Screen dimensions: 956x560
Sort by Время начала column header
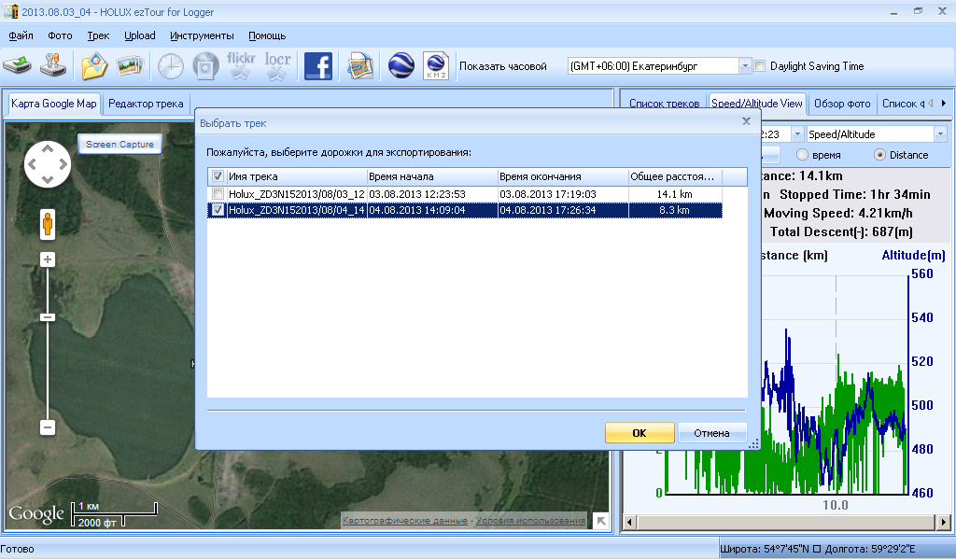pyautogui.click(x=432, y=176)
